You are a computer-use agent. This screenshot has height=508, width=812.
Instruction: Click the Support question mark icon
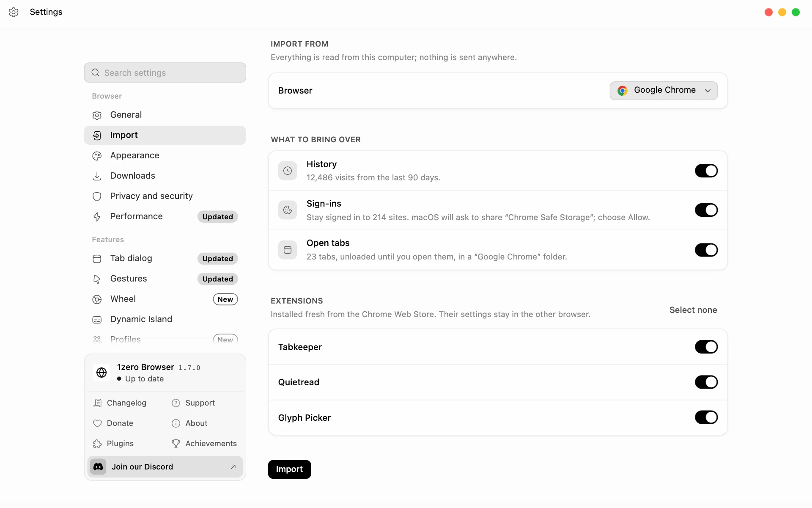176,403
